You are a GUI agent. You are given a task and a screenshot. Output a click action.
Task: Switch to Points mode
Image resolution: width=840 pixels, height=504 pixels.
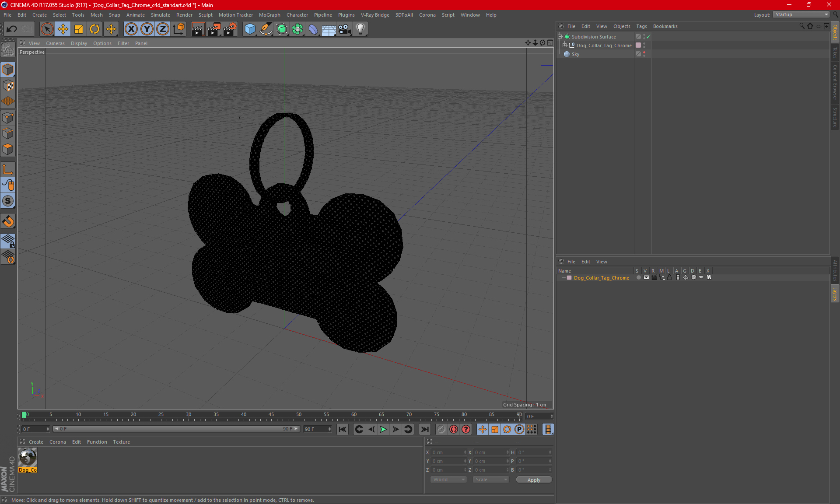[x=8, y=118]
